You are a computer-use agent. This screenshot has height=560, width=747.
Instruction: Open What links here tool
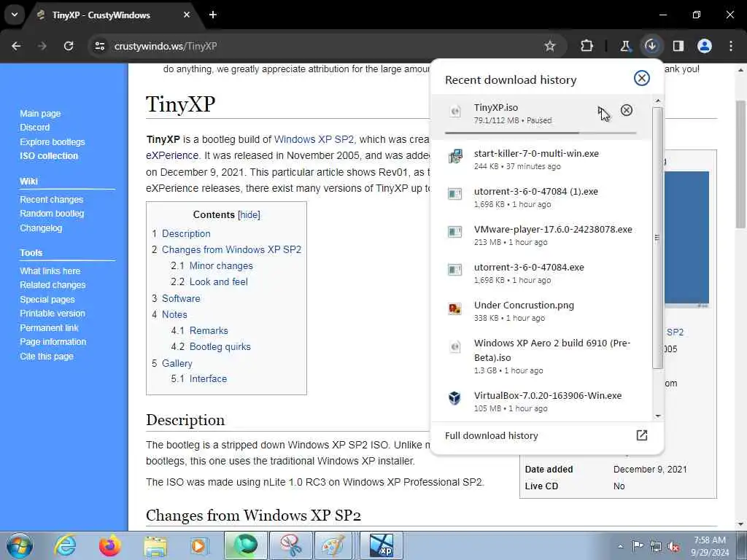tap(50, 271)
